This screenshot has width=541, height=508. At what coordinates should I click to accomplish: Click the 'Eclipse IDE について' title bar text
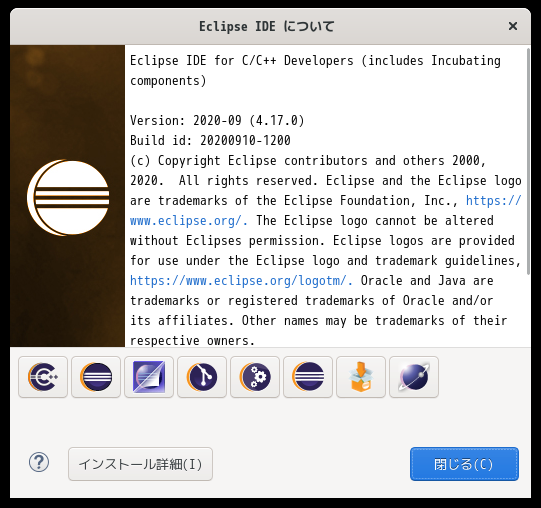[266, 27]
